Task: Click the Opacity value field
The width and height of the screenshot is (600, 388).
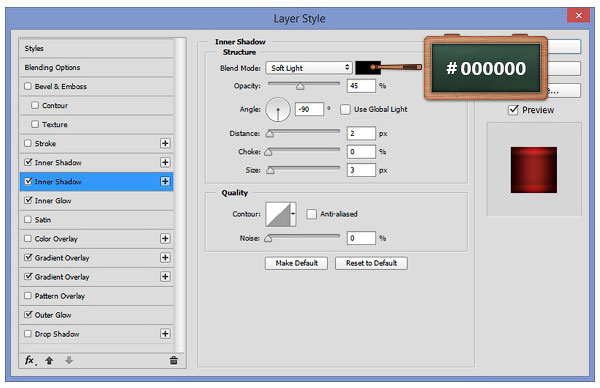Action: pos(361,86)
